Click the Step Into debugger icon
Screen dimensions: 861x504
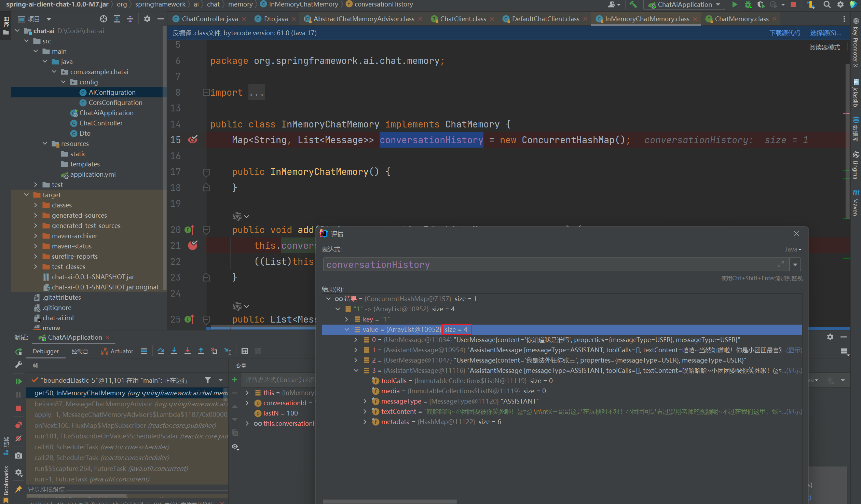pos(174,351)
